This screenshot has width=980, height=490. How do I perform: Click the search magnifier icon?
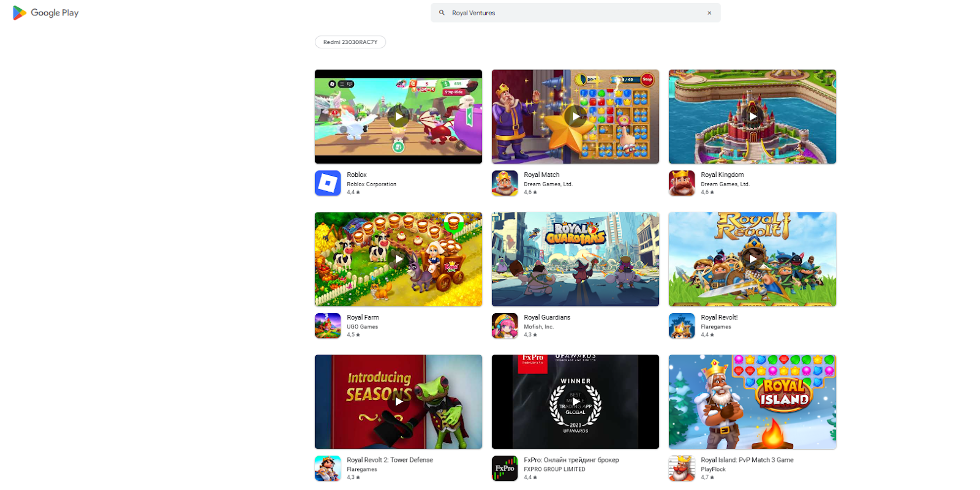click(x=442, y=13)
